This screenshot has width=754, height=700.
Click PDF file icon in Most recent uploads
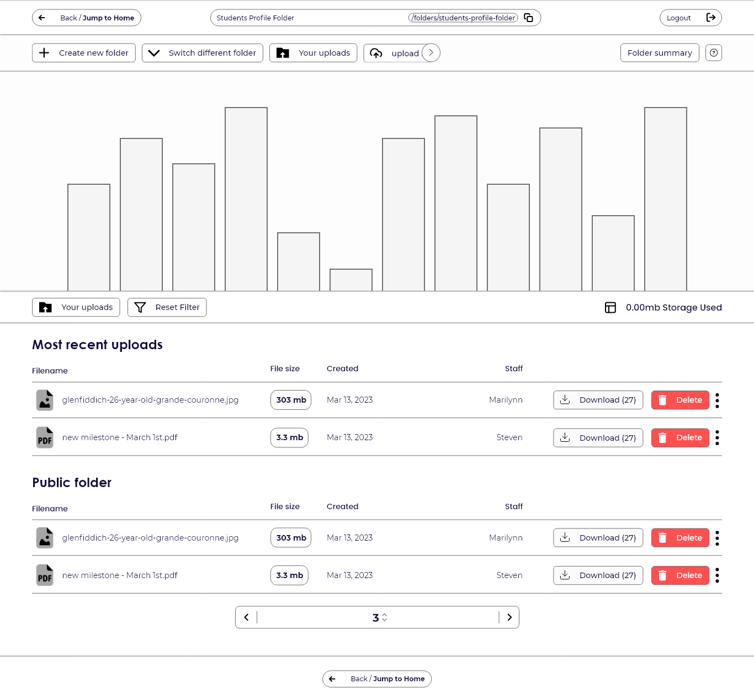pos(45,438)
